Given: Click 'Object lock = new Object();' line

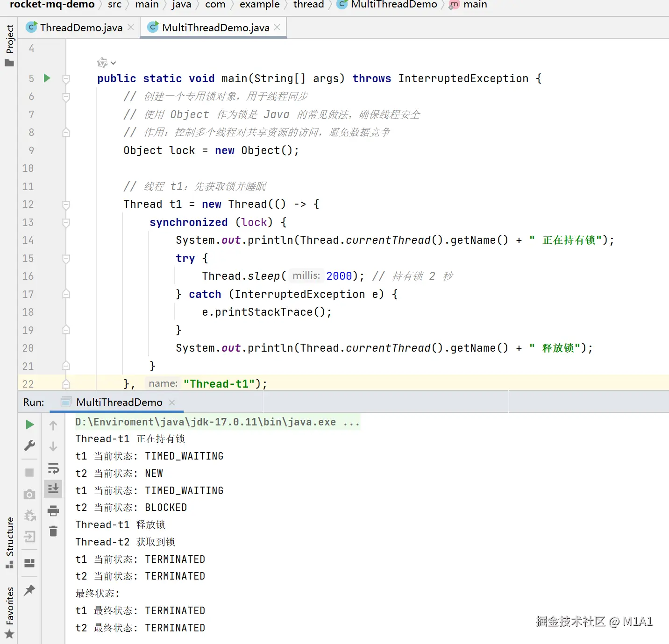Looking at the screenshot, I should (x=211, y=150).
